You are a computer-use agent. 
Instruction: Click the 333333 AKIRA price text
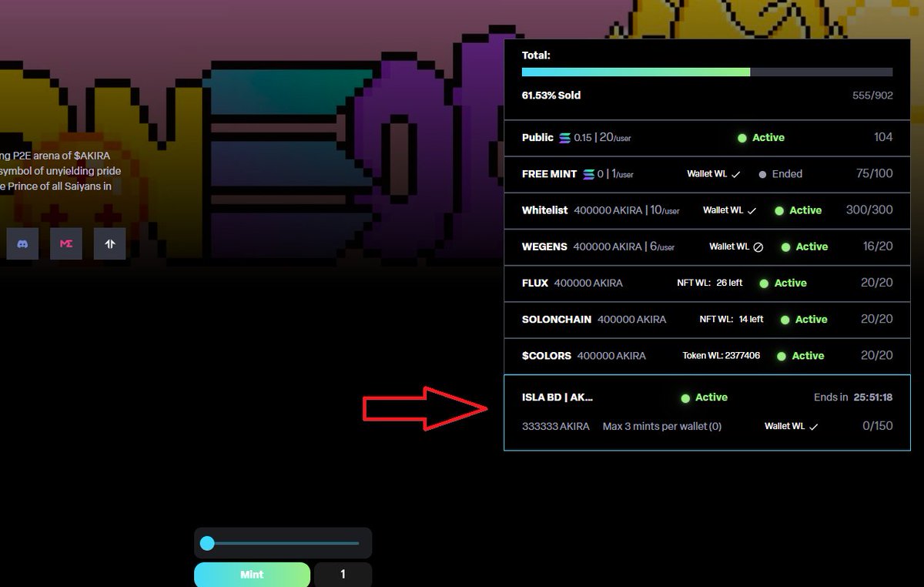point(556,426)
